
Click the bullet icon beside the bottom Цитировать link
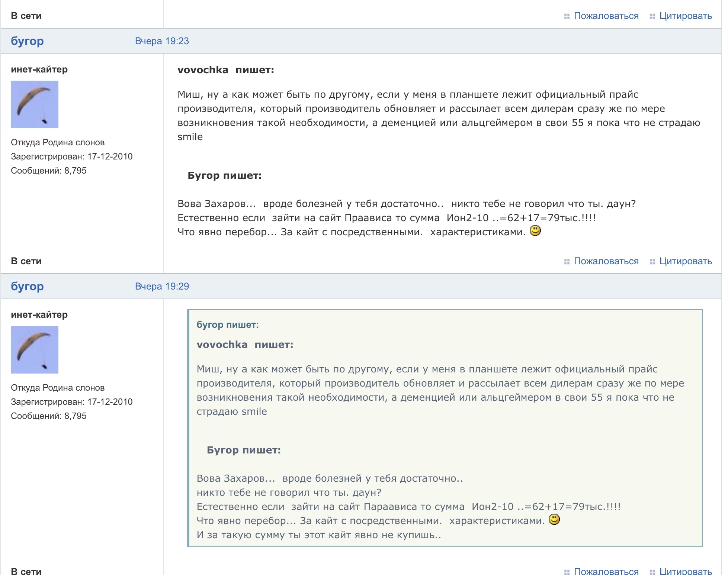click(652, 572)
